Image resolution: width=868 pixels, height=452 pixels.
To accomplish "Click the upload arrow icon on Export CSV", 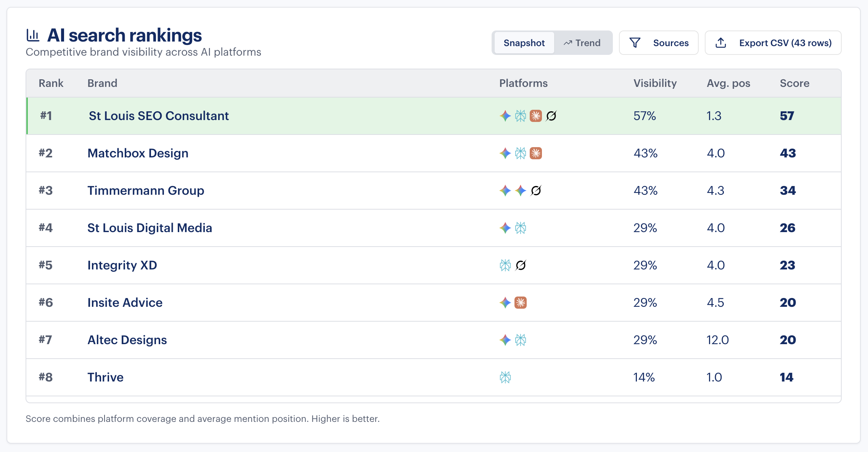I will [721, 43].
